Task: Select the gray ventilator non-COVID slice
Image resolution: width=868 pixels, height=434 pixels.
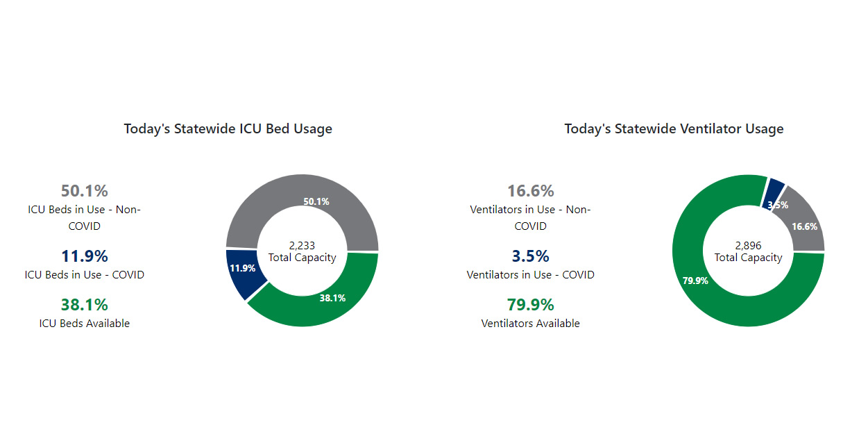Action: 803,222
